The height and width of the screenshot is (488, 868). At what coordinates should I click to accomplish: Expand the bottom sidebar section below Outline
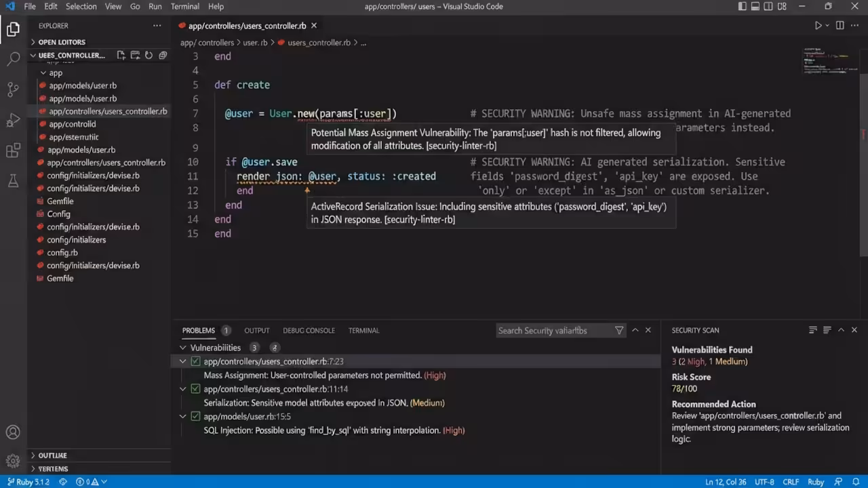pyautogui.click(x=99, y=468)
